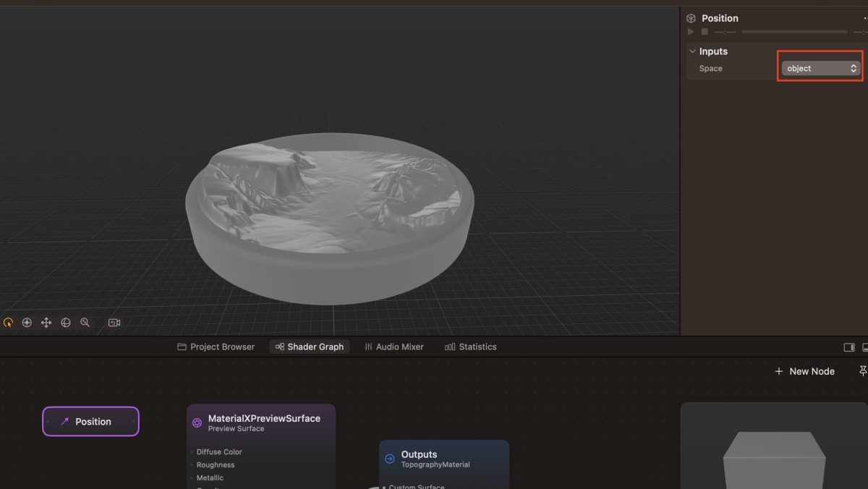This screenshot has width=868, height=489.
Task: Click the Custom Surface output row
Action: 415,486
